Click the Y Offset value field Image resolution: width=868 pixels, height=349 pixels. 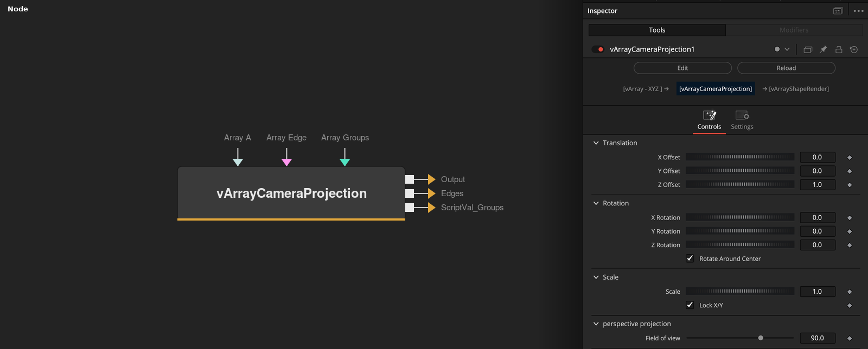click(x=818, y=171)
